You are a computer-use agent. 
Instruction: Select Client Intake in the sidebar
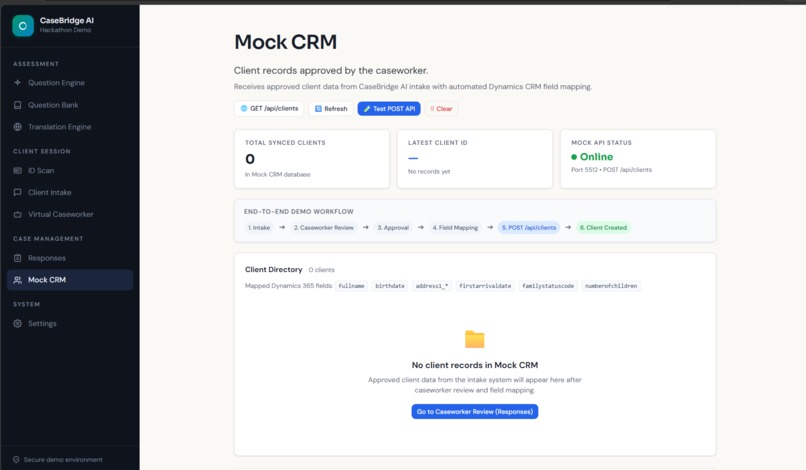(x=70, y=192)
